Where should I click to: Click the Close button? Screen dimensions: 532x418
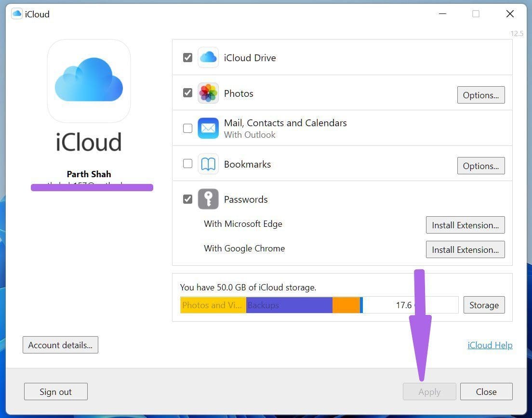coord(486,392)
